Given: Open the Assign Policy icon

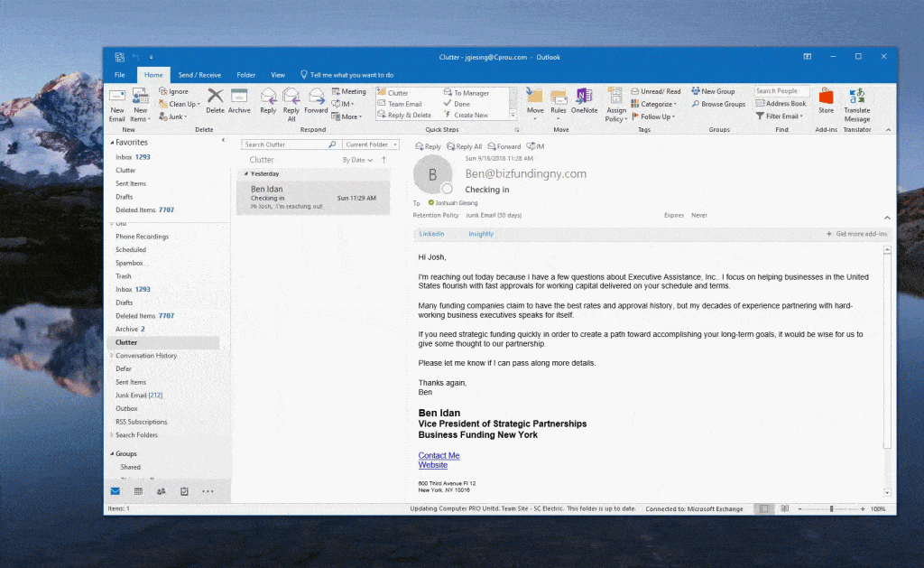Looking at the screenshot, I should tap(615, 96).
